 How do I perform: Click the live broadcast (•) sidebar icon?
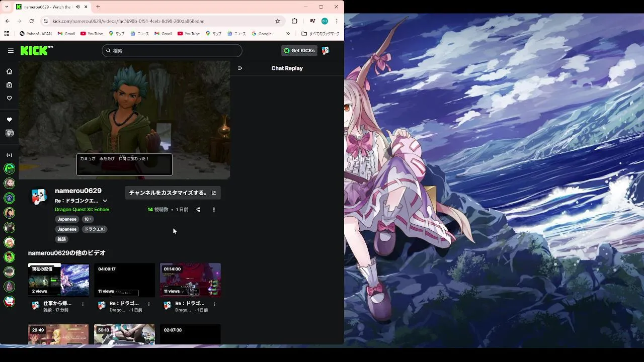coord(9,155)
